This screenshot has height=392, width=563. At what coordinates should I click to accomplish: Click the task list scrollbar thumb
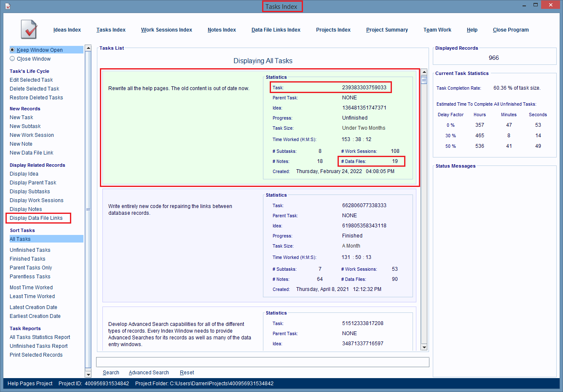click(x=424, y=80)
